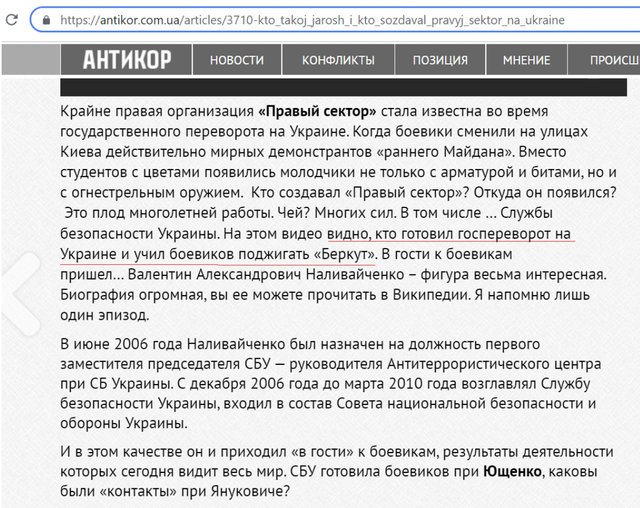Select the МНЕНИЕ navigation item
Viewport: 640px width, 508px height.
click(x=526, y=60)
